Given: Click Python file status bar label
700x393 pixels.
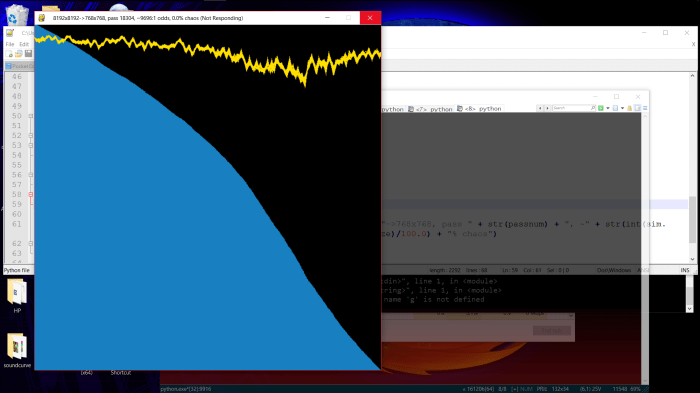Looking at the screenshot, I should tap(17, 270).
